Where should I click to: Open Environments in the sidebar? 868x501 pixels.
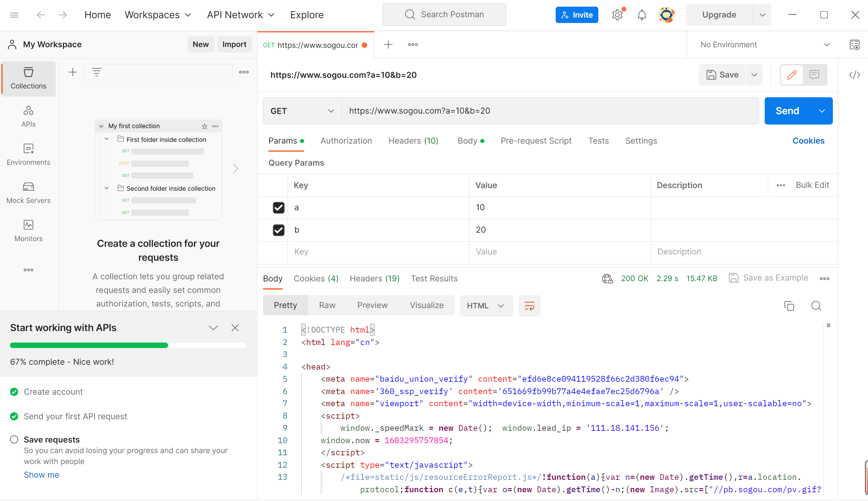tap(28, 155)
